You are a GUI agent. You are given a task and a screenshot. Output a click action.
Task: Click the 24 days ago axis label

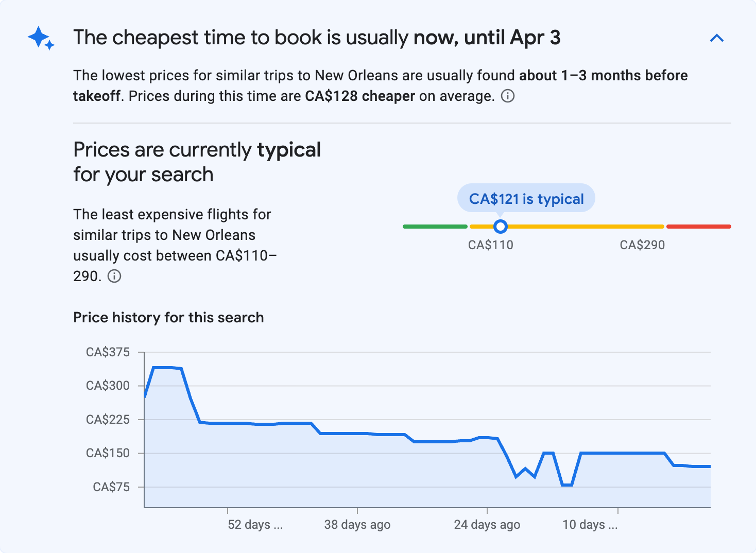tap(486, 524)
